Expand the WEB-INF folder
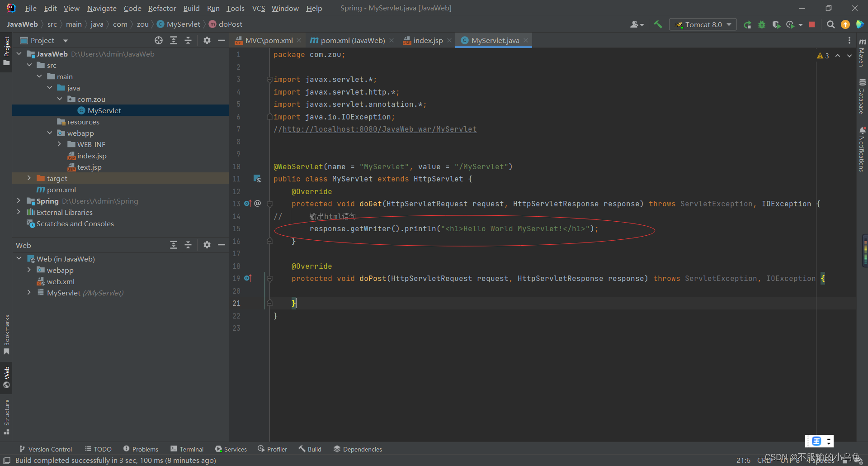Viewport: 868px width, 466px height. (60, 144)
